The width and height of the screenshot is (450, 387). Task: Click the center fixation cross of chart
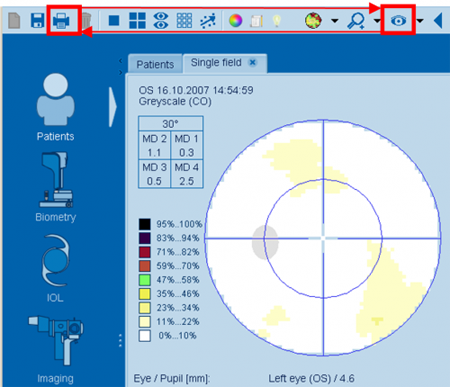(323, 238)
